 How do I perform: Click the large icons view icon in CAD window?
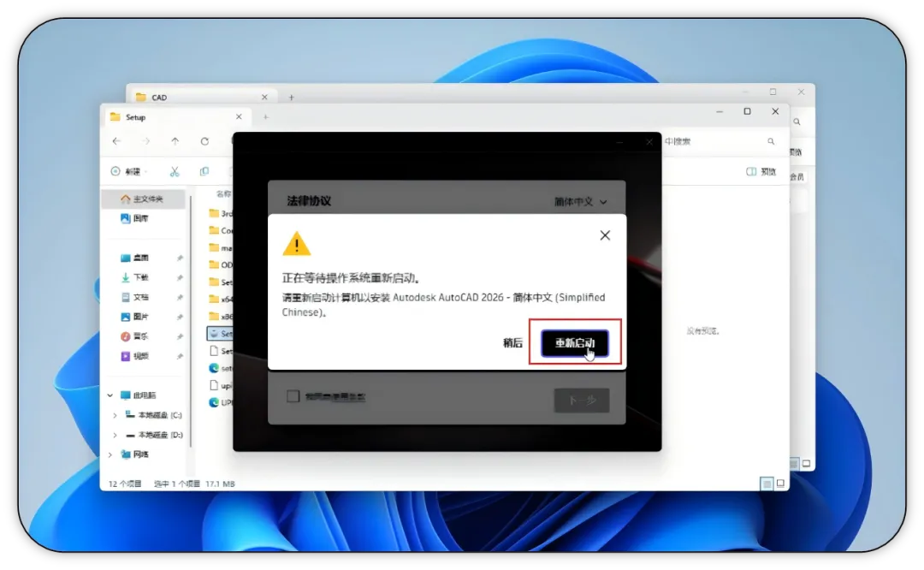806,463
